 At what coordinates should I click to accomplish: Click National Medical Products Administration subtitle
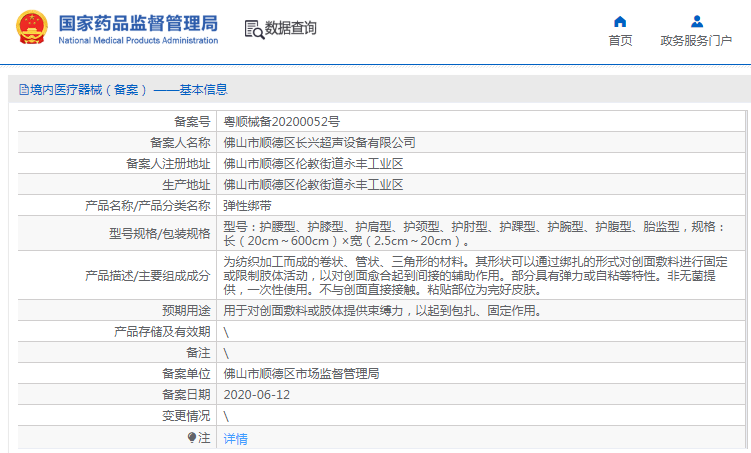(x=138, y=41)
